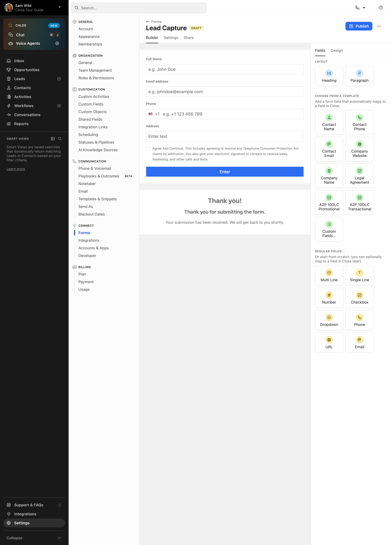The width and height of the screenshot is (392, 545).
Task: Add a URL regular field
Action: click(329, 342)
